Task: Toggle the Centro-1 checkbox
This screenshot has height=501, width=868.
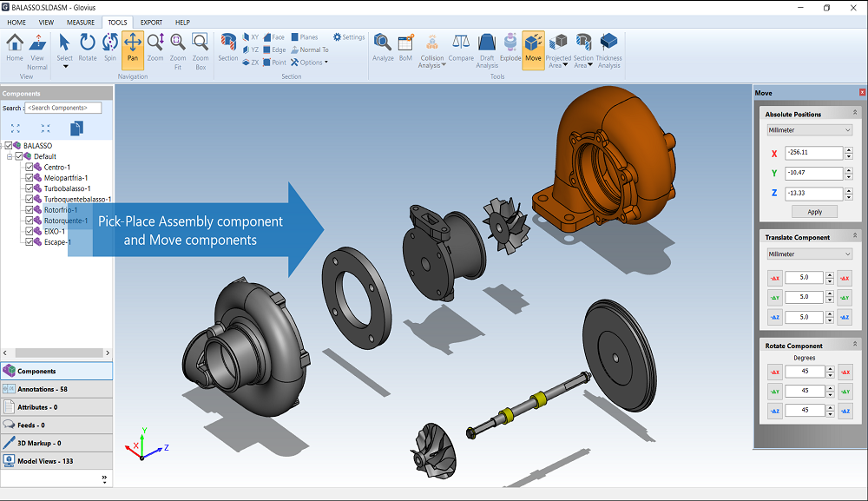Action: [30, 167]
